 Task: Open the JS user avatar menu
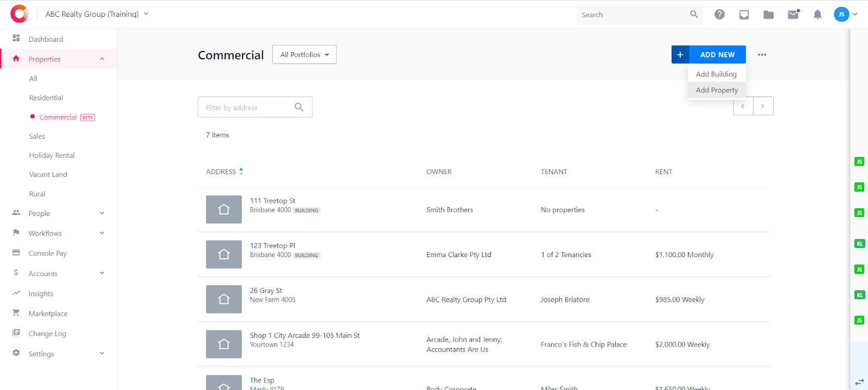(x=841, y=14)
